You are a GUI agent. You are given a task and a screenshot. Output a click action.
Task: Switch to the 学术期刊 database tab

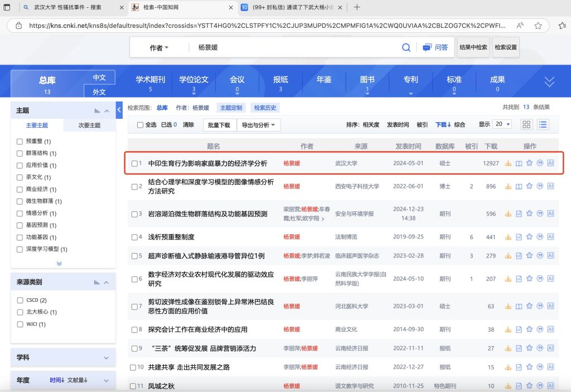(151, 83)
